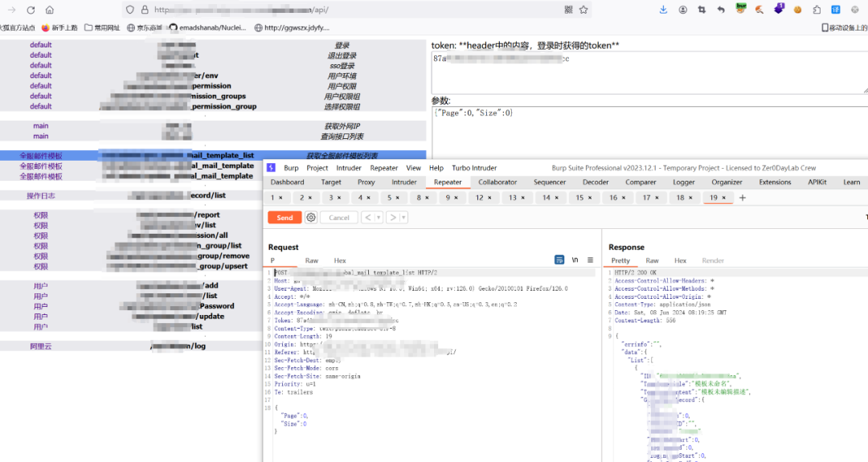868x462 pixels.
Task: Click the browser reload icon
Action: [x=31, y=10]
